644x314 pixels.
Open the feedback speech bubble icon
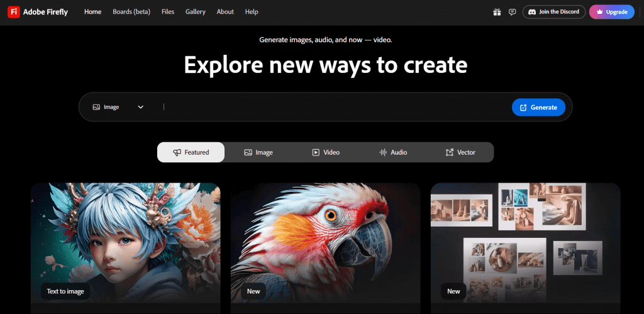pos(512,12)
